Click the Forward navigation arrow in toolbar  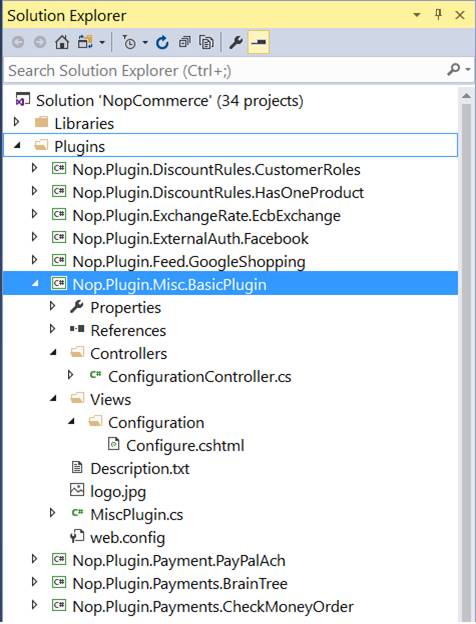39,42
